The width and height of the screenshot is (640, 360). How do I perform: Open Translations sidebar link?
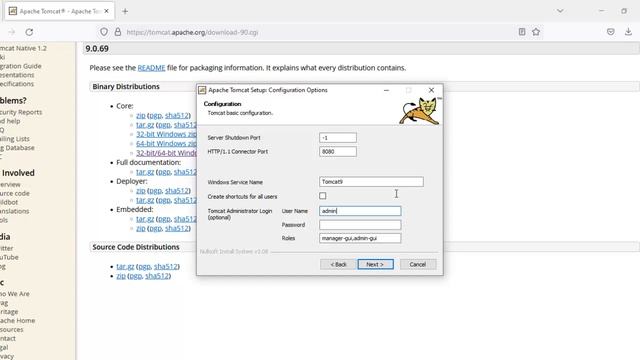15,211
